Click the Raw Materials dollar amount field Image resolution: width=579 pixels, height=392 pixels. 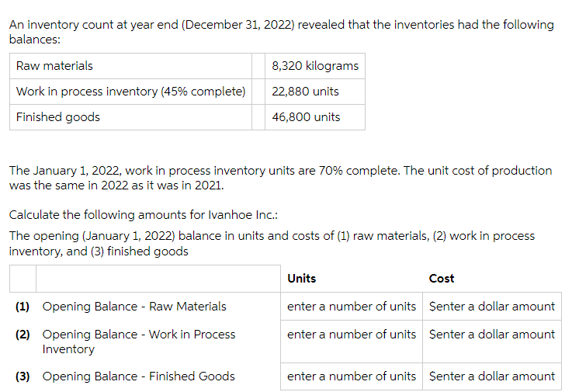click(x=492, y=307)
